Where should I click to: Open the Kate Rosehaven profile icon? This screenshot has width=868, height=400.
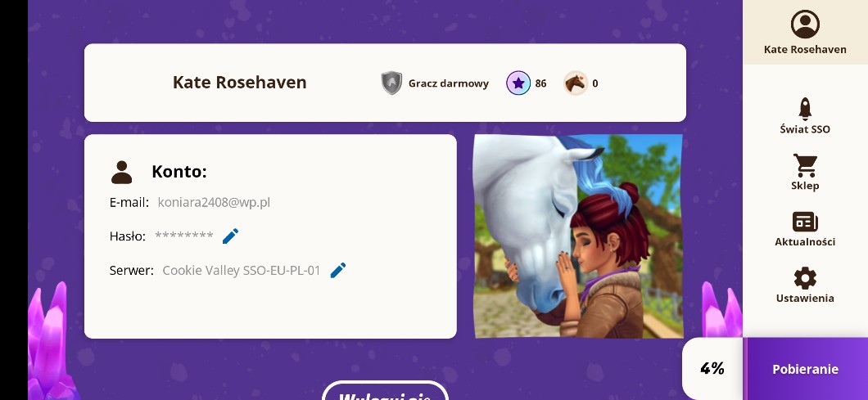[x=805, y=25]
